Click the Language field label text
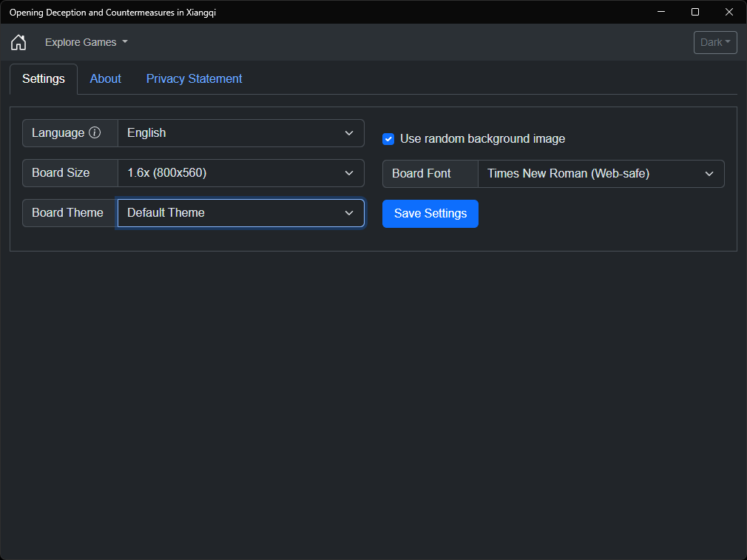The height and width of the screenshot is (560, 747). click(x=58, y=133)
